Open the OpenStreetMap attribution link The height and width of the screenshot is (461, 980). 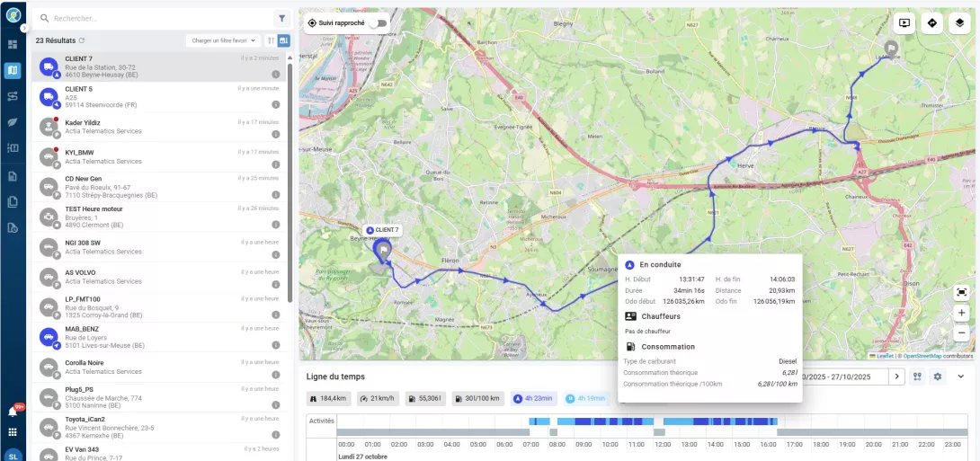point(922,356)
